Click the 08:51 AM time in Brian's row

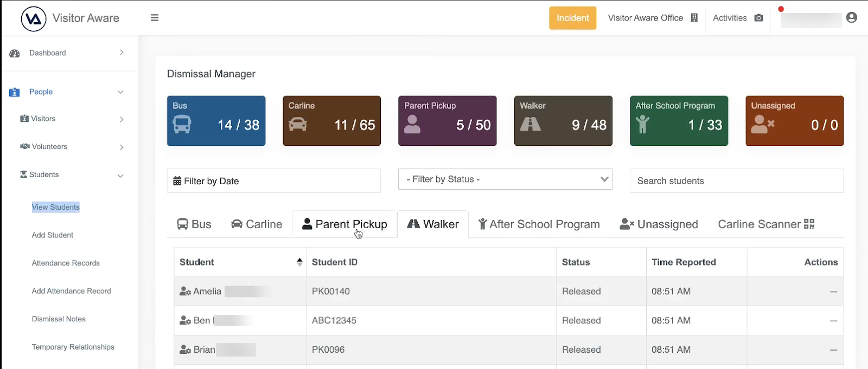coord(671,350)
